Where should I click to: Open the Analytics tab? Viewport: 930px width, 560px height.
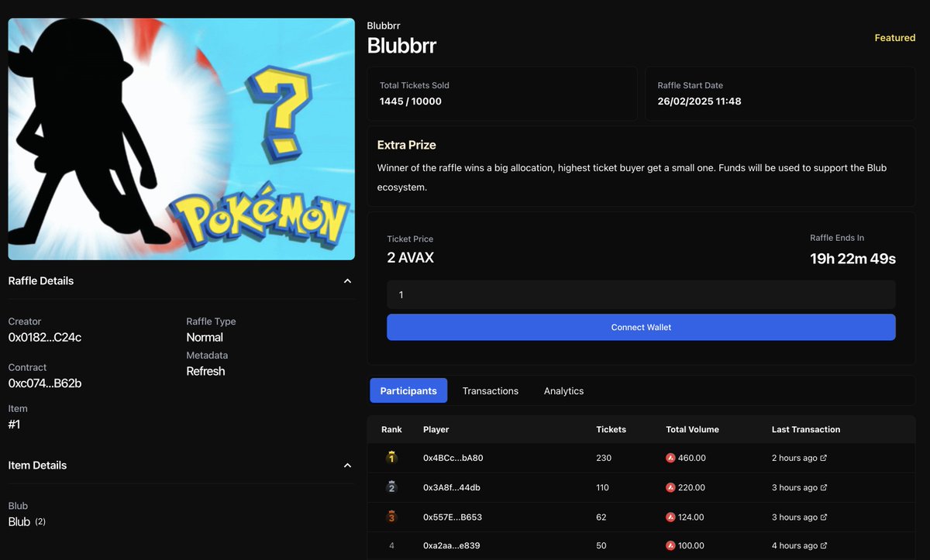(x=563, y=390)
